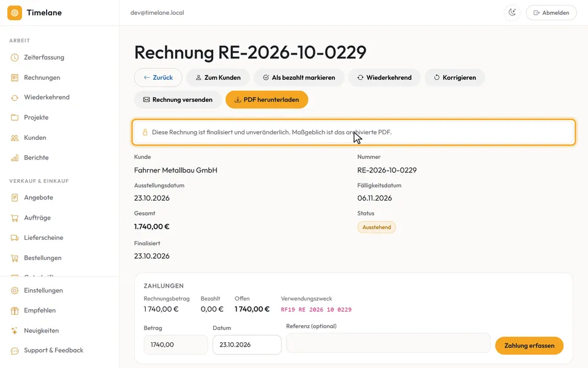Click Als bezahlt markieren button
Image resolution: width=588 pixels, height=368 pixels.
[x=299, y=78]
